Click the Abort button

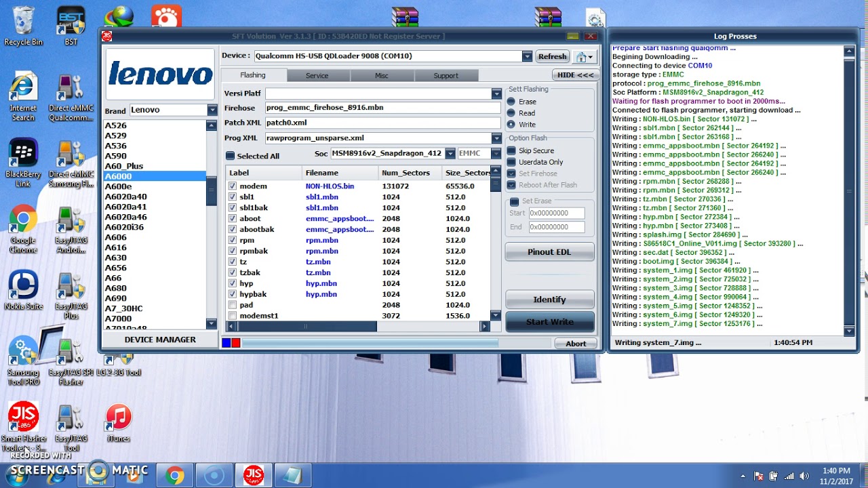pos(576,344)
